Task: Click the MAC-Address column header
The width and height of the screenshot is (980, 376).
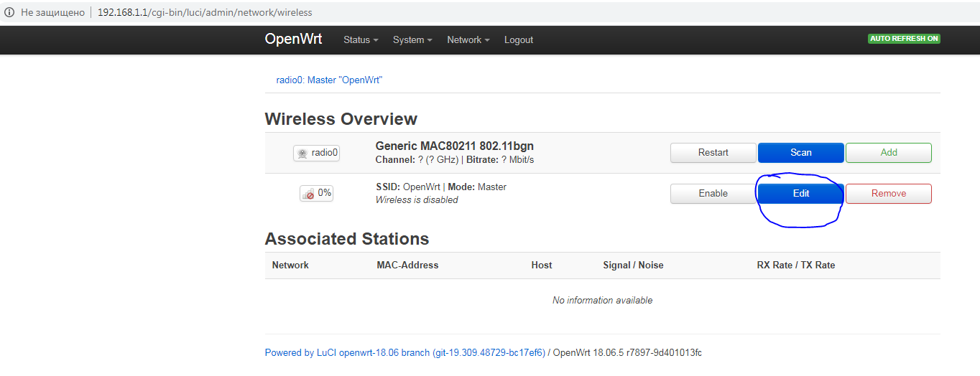Action: [x=407, y=265]
